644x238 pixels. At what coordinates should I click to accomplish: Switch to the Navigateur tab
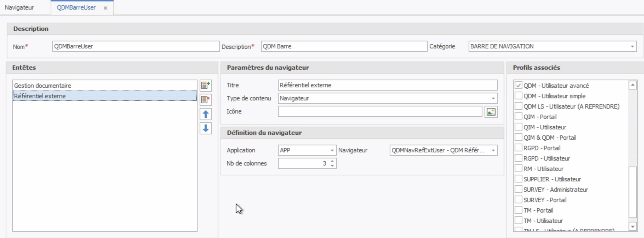[x=19, y=8]
